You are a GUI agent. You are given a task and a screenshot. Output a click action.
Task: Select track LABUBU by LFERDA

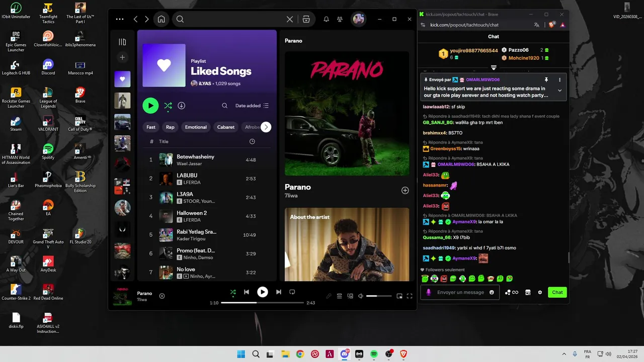pos(208,178)
